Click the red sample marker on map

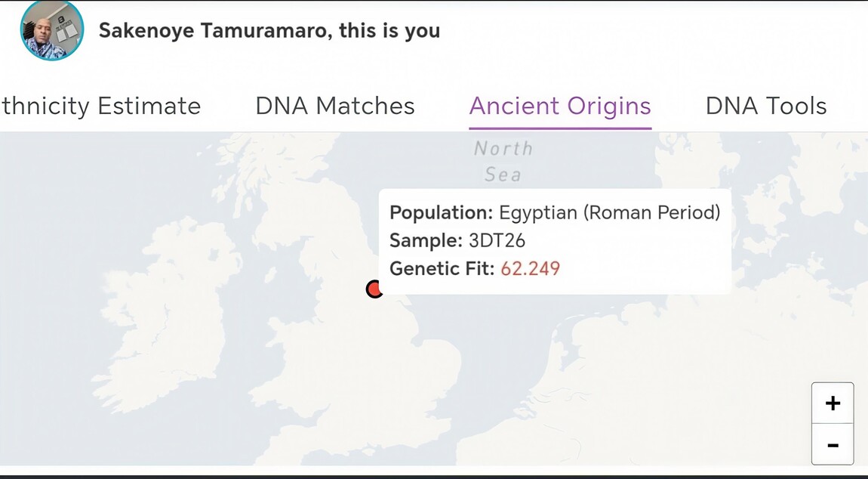(x=374, y=289)
